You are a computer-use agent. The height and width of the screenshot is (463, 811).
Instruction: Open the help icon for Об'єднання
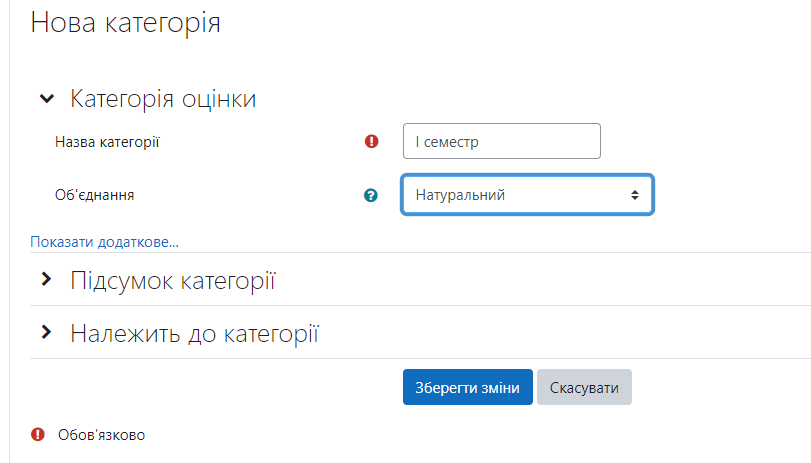click(x=371, y=195)
